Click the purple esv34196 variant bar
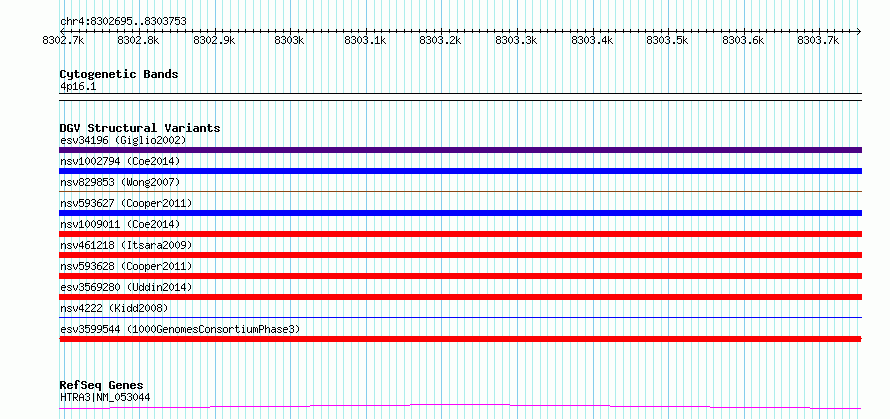This screenshot has height=419, width=890. click(x=460, y=150)
